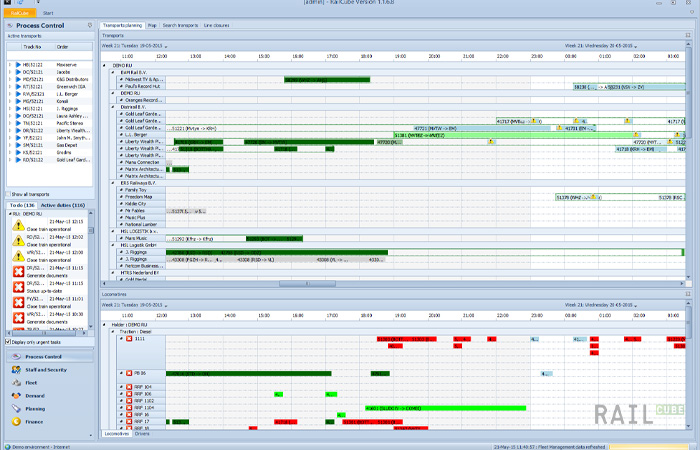Viewport: 700px width, 450px height.
Task: Click the blue play icon for Pacific Stereo
Action: (x=18, y=123)
